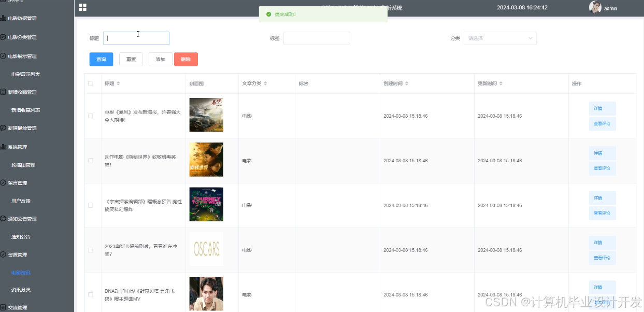Open 查看评论 for the 《暴风》 news row
Screen dimensions: 644x312
(602, 124)
